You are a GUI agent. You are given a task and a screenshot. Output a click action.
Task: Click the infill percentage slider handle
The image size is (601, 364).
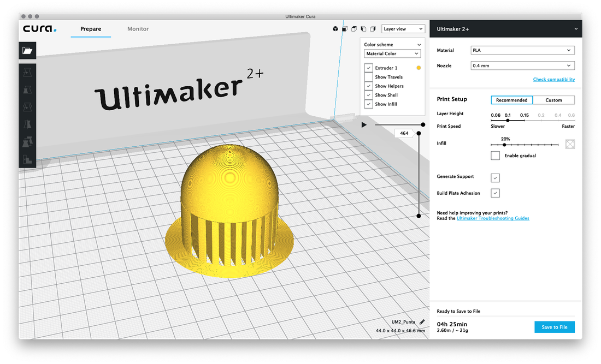pyautogui.click(x=504, y=145)
